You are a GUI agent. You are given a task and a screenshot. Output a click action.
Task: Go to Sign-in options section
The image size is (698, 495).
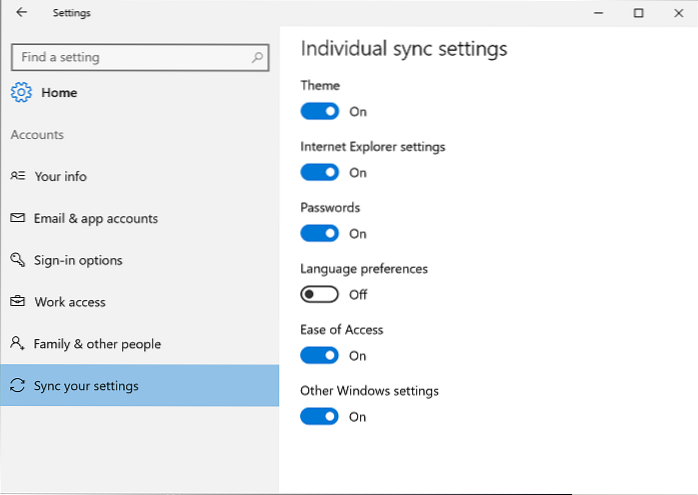coord(78,260)
